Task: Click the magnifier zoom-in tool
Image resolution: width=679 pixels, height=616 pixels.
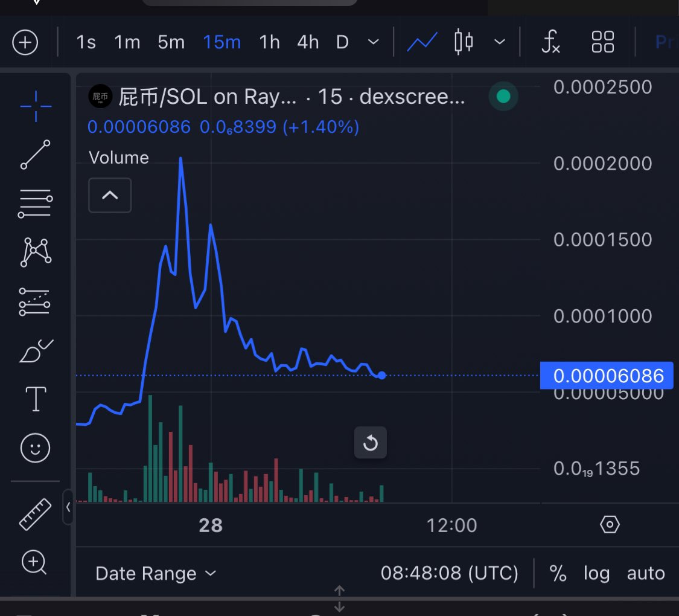Action: 34,563
